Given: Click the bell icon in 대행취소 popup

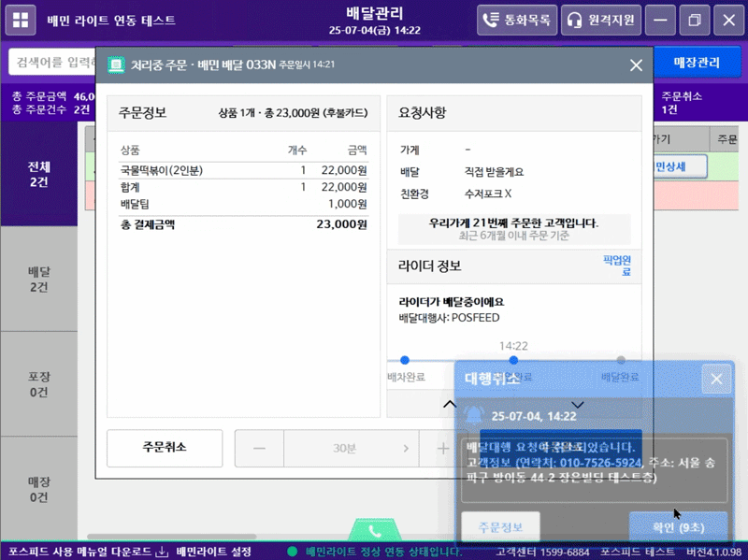Looking at the screenshot, I should (x=474, y=415).
